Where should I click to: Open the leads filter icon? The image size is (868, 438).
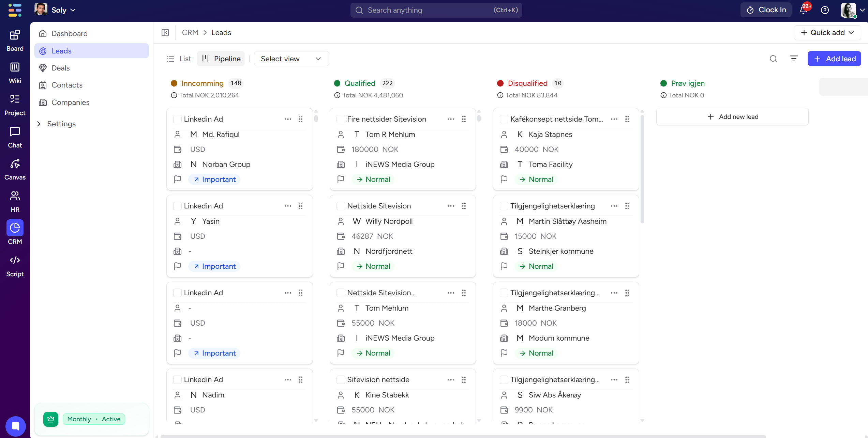click(x=794, y=59)
